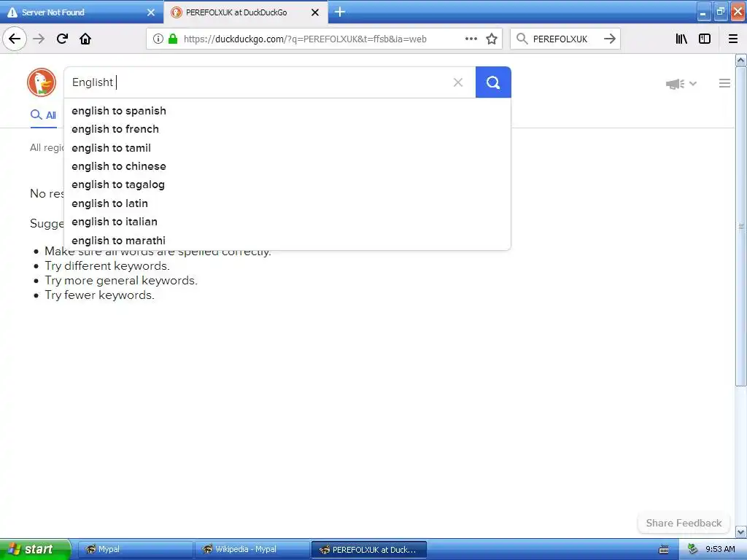This screenshot has width=747, height=560.
Task: Click the network tray icon near clock
Action: 692,550
